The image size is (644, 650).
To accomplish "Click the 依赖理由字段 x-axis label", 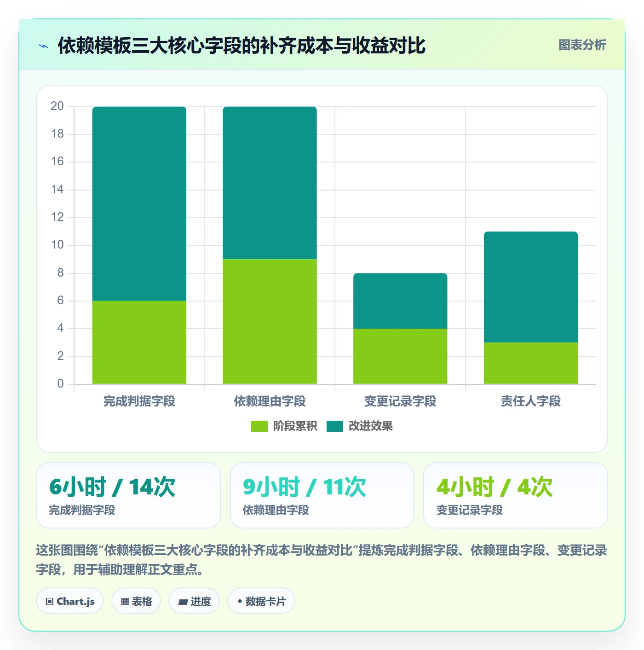I will point(270,401).
